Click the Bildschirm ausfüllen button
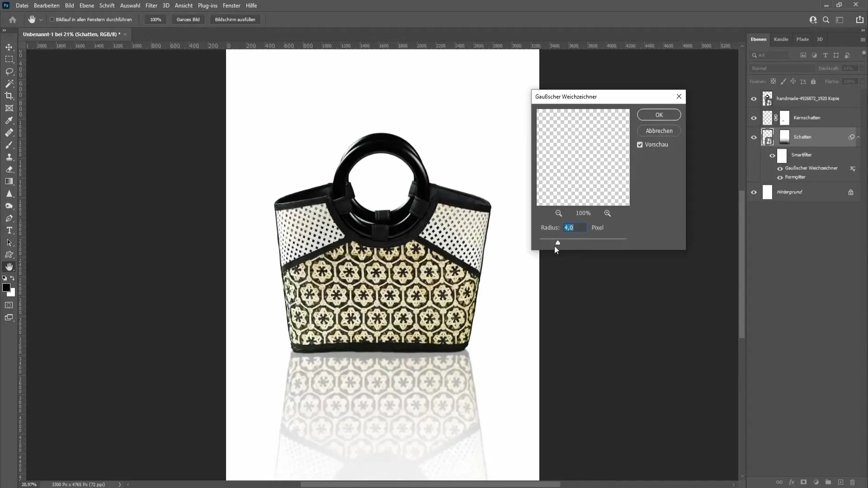The image size is (868, 488). [x=235, y=19]
